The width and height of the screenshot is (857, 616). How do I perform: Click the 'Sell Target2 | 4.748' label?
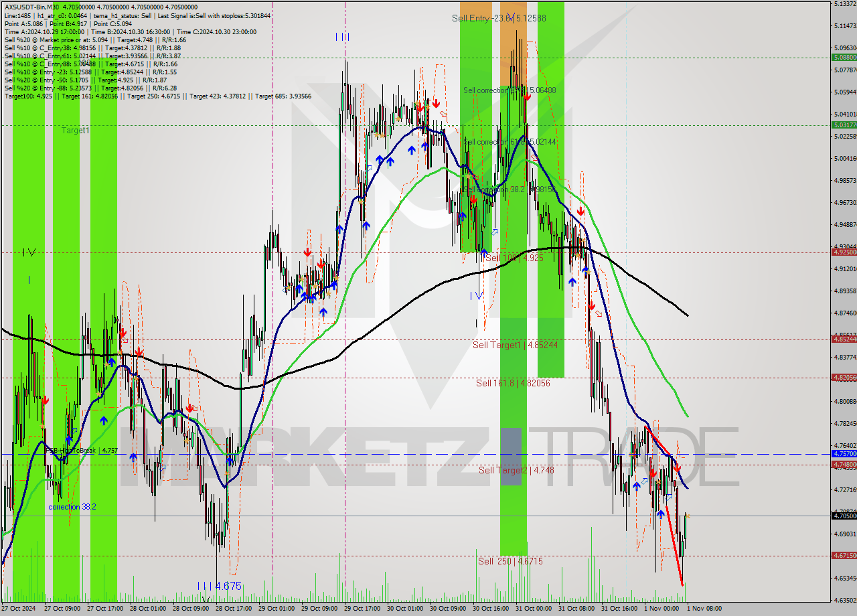(516, 470)
